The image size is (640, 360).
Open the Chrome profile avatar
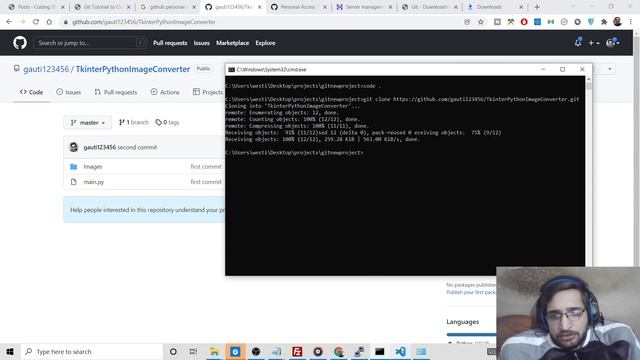[618, 22]
